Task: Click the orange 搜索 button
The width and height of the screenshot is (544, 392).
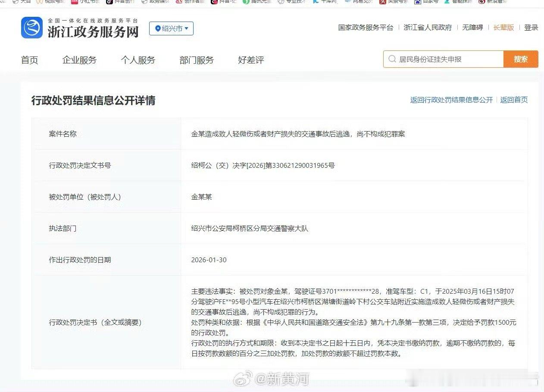Action: tap(521, 59)
